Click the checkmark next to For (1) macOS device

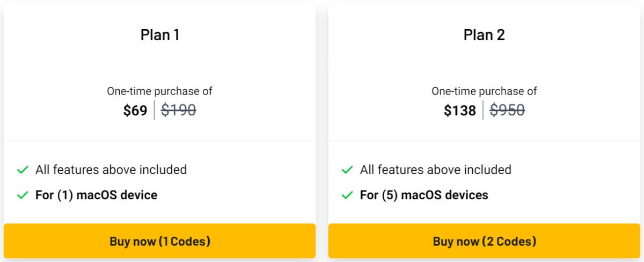(23, 195)
